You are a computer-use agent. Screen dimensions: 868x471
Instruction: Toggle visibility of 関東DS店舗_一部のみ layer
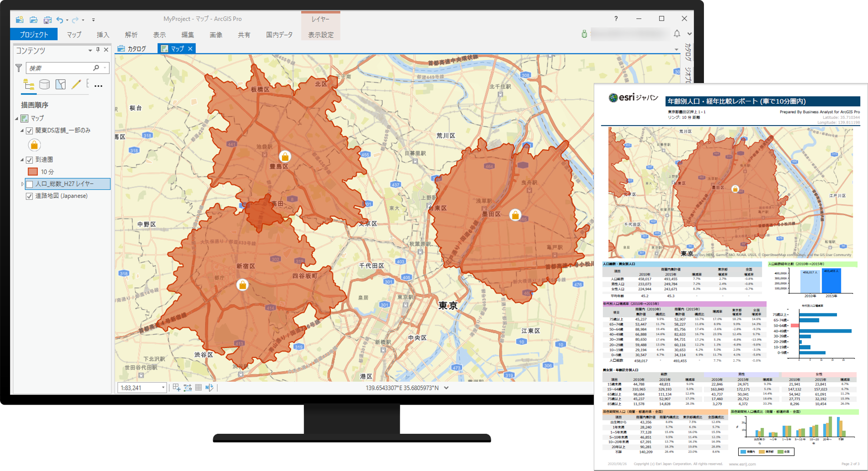[x=30, y=130]
